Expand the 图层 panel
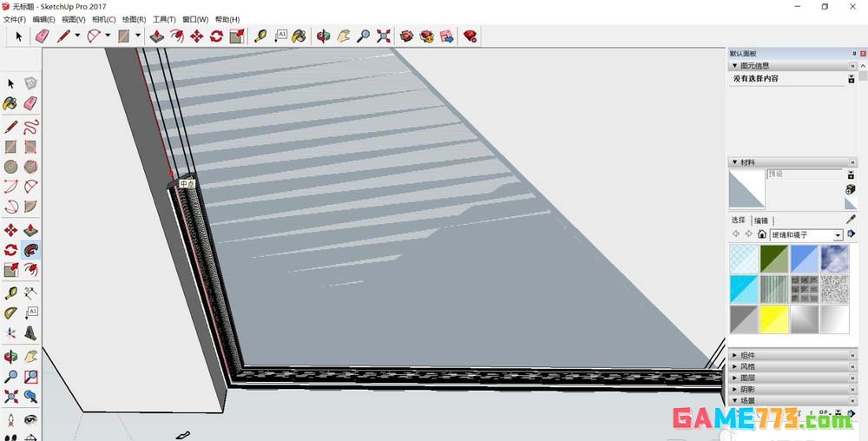The image size is (868, 441). click(791, 378)
